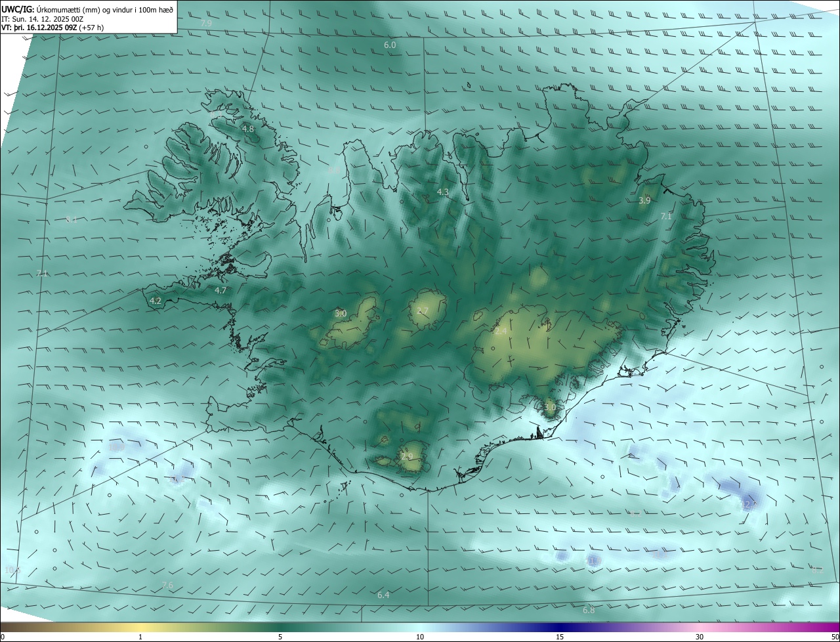Click the 50 label on the color scale
The image size is (840, 642).
click(834, 637)
